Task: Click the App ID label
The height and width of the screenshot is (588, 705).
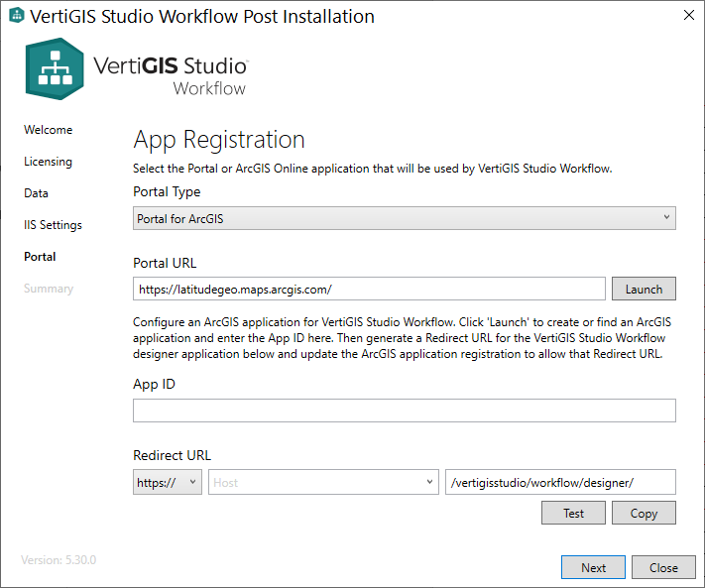Action: (x=154, y=385)
